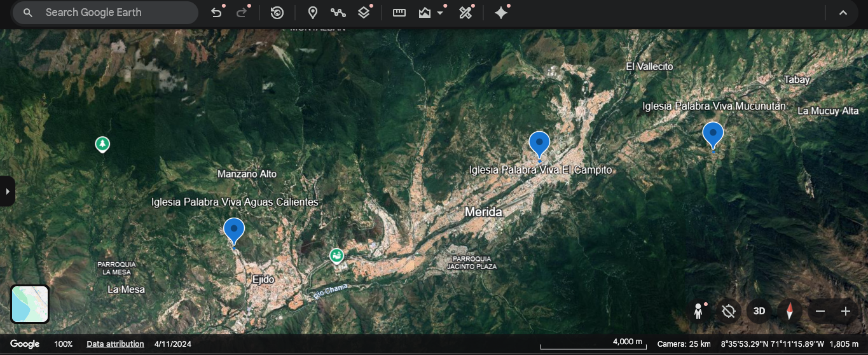Open the crossed ruler pencil tool

pyautogui.click(x=465, y=13)
